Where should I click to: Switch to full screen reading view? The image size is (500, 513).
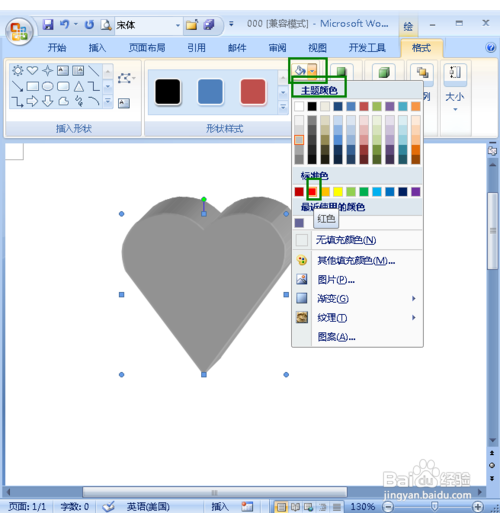295,507
